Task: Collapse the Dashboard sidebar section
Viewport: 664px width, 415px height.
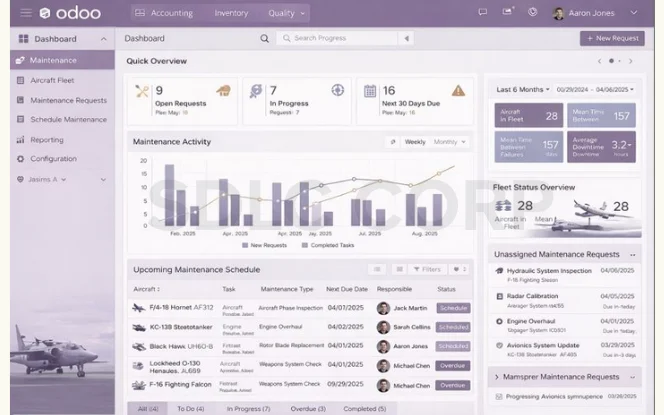Action: pyautogui.click(x=104, y=39)
